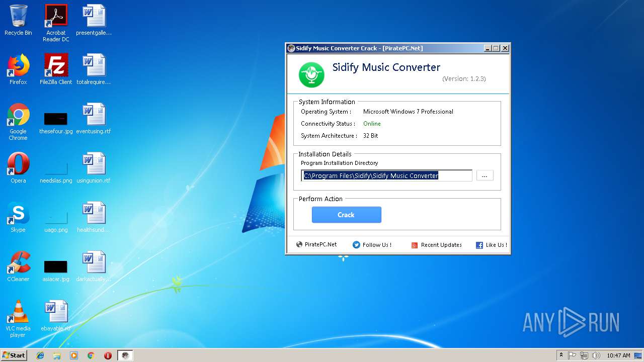Image resolution: width=644 pixels, height=362 pixels.
Task: Open the PiratePC.Net website link
Action: [320, 244]
